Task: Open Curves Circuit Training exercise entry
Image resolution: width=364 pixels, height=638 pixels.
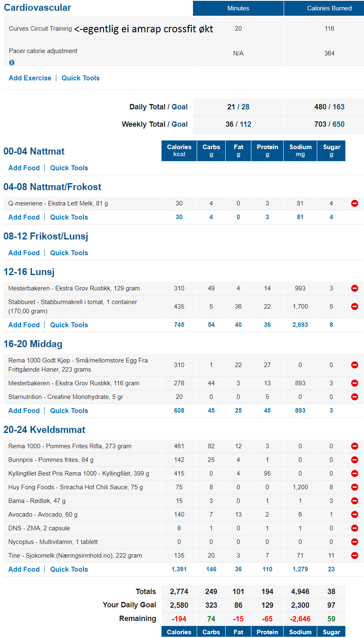Action: [41, 29]
